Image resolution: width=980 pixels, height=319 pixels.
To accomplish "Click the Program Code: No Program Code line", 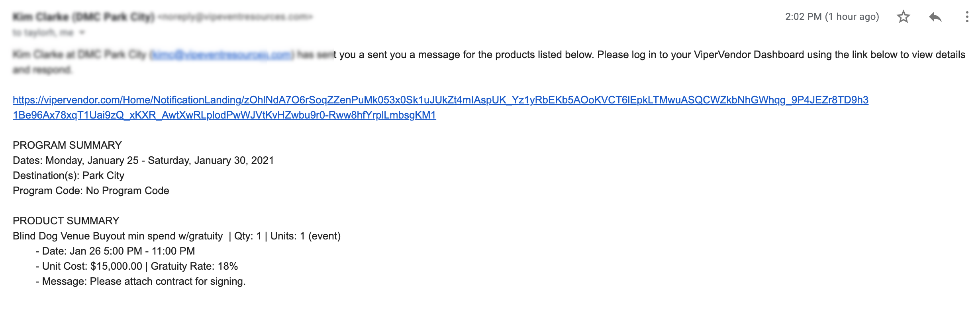I will [x=91, y=191].
